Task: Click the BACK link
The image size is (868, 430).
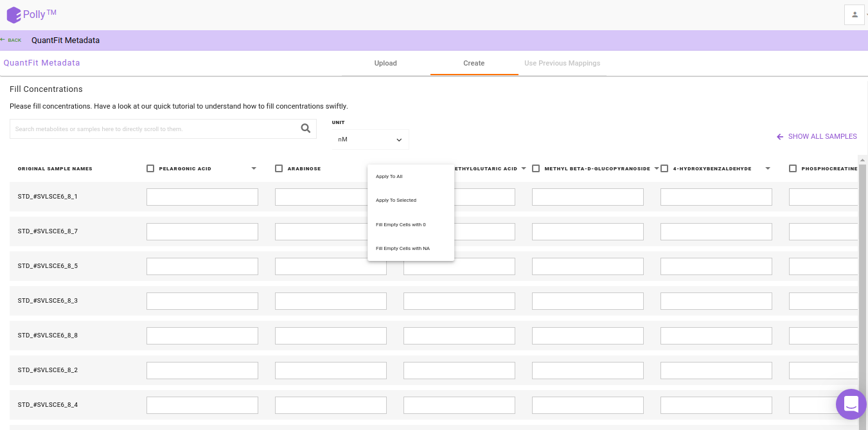Action: tap(14, 40)
